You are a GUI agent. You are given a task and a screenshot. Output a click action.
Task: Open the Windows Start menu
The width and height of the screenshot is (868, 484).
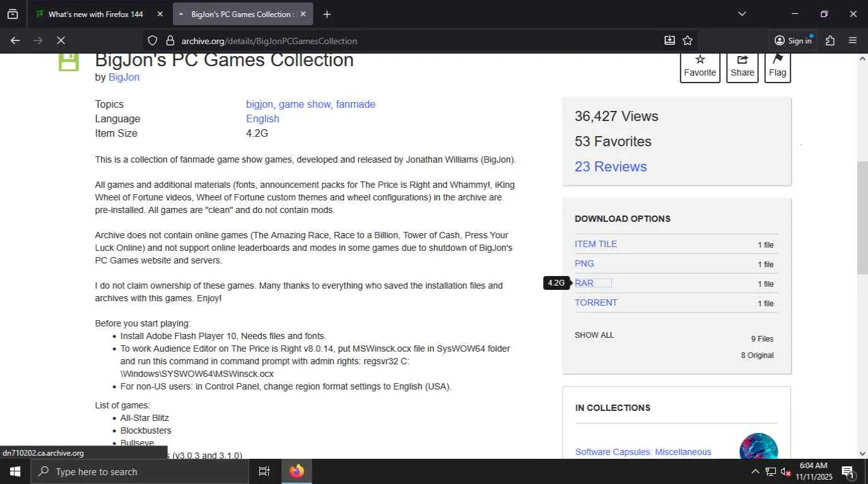coord(15,471)
